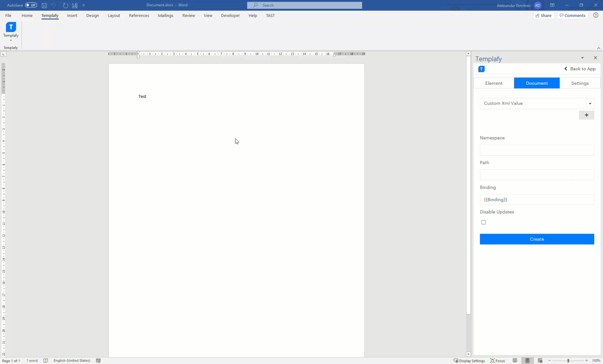This screenshot has height=364, width=603.
Task: Select the Document tab in Templafy pane
Action: coord(537,83)
